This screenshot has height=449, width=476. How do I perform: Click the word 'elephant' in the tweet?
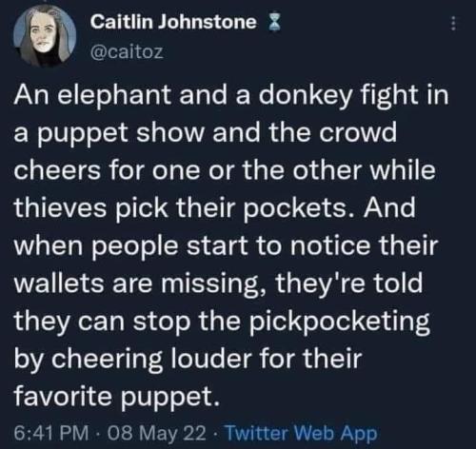(x=115, y=95)
